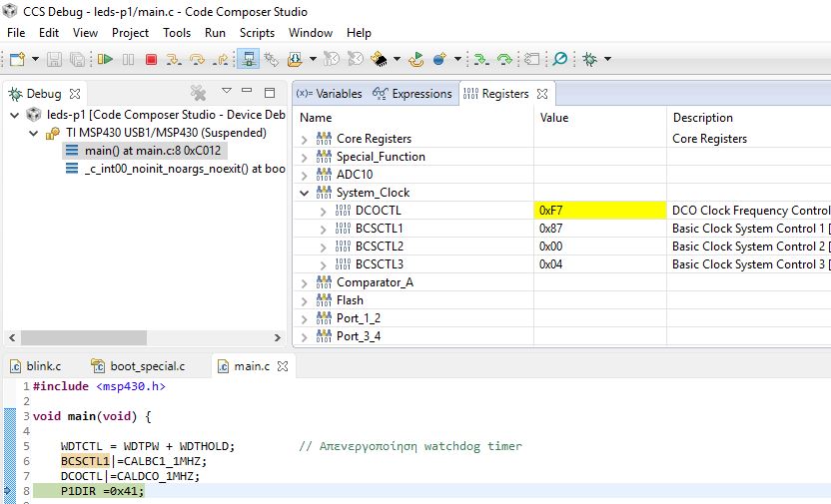Open the CPU reset dropdown arrow
831x504 pixels.
click(x=397, y=59)
